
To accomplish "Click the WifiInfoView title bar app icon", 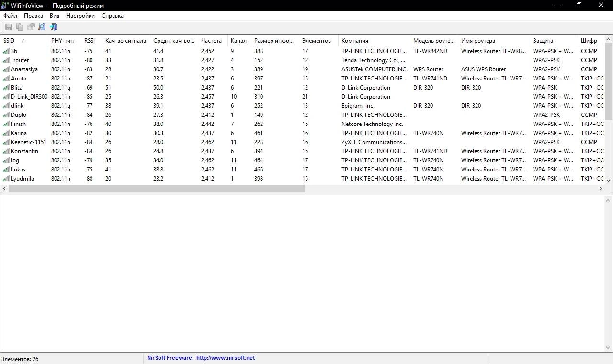I will 5,5.
